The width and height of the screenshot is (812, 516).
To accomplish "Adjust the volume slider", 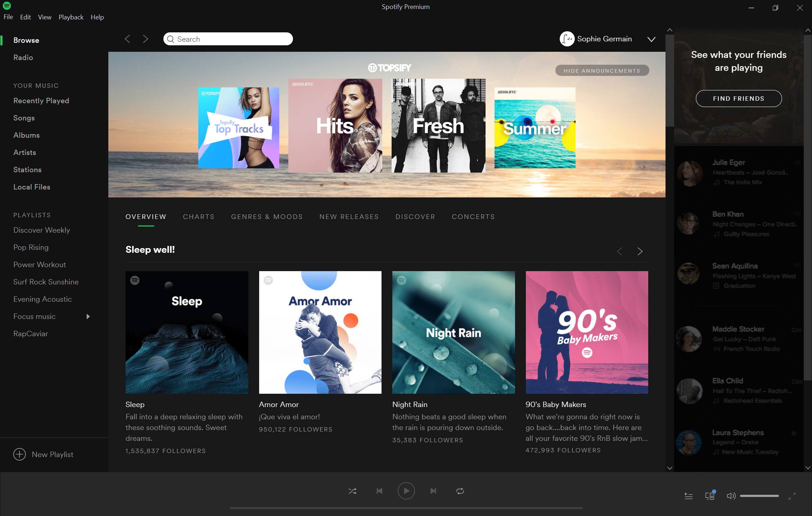I will click(759, 496).
